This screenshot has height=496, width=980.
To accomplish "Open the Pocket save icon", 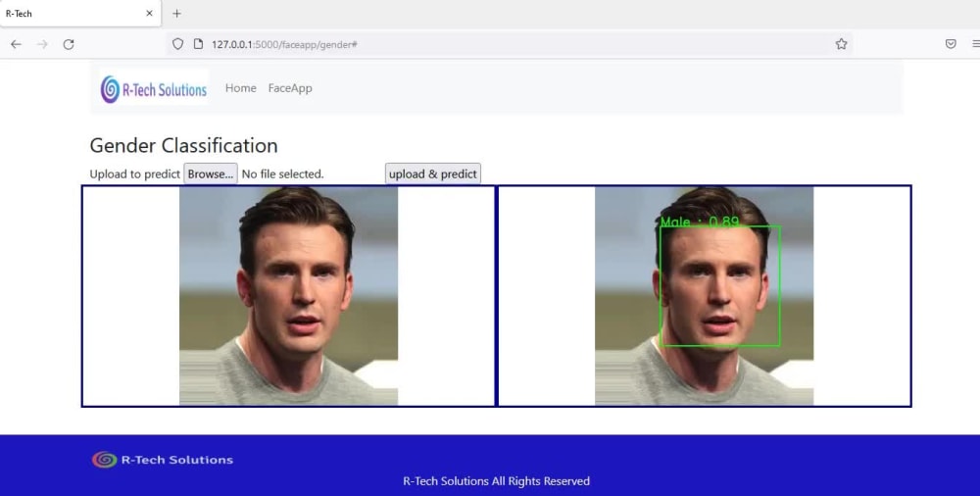I will pos(951,44).
